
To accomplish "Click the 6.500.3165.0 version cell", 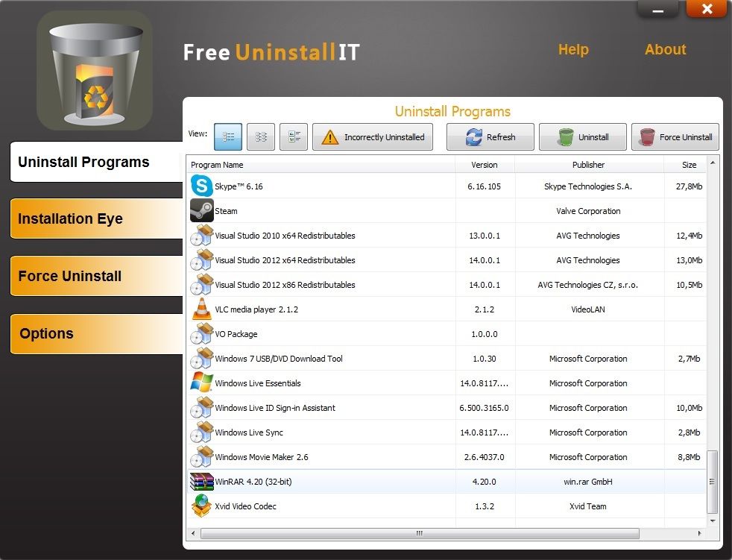I will pos(484,408).
